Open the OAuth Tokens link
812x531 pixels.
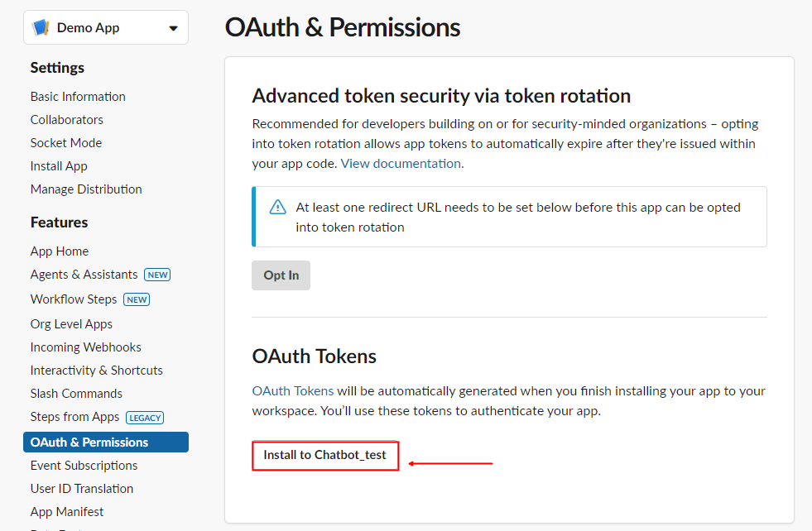(293, 390)
